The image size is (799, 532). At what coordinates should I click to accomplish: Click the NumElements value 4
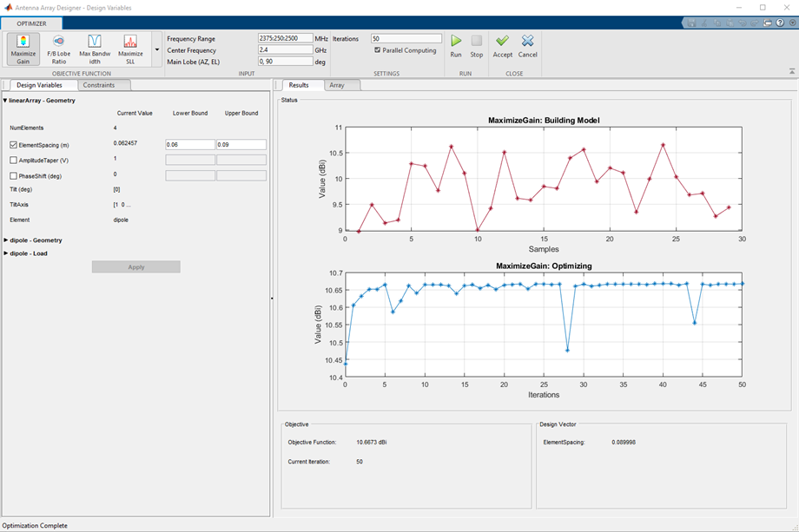pos(116,128)
